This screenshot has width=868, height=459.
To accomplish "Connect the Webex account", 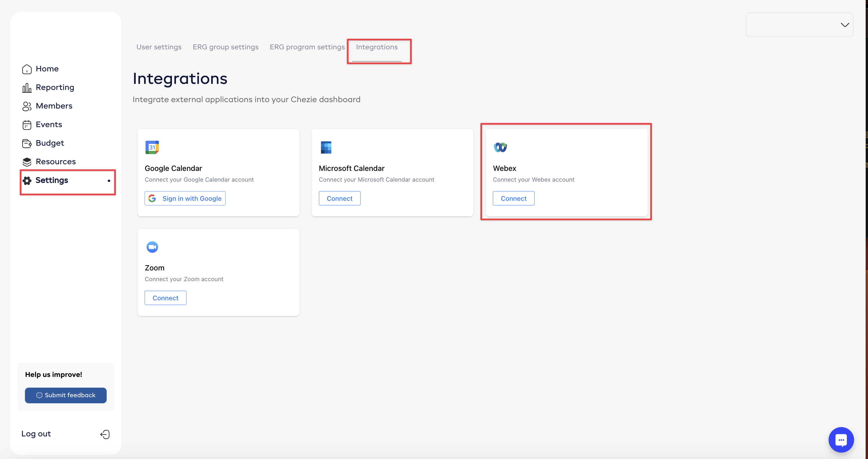I will (x=513, y=198).
